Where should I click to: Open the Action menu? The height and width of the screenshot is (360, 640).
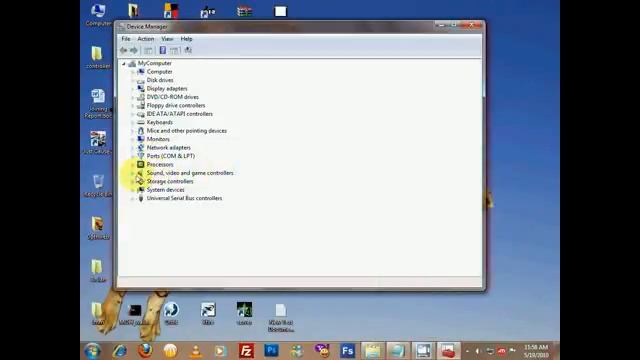146,39
